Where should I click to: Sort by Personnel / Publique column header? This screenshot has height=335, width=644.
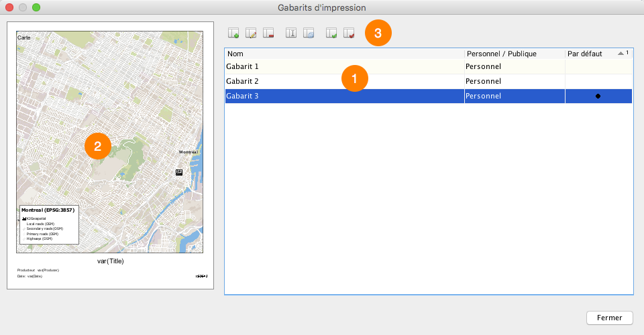point(514,54)
